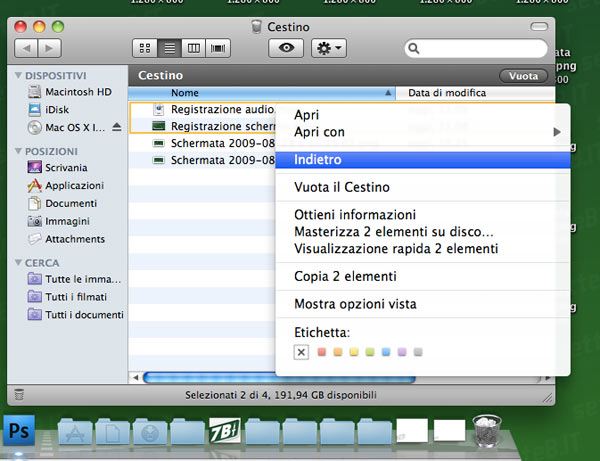Choose Visualizzazione rapida 2 elementi
600x461 pixels.
coord(423,249)
